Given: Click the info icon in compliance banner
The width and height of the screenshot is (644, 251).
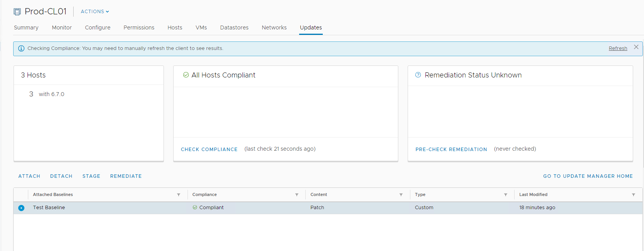Looking at the screenshot, I should (21, 48).
